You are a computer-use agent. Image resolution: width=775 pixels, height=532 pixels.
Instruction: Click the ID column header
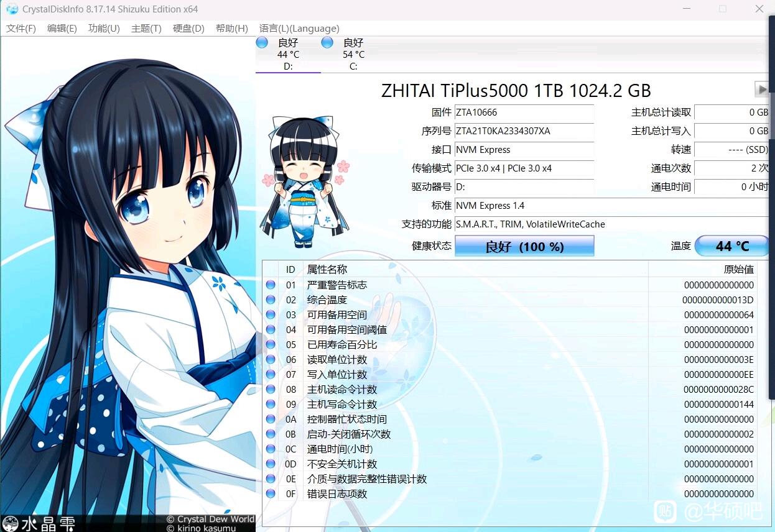tap(290, 269)
